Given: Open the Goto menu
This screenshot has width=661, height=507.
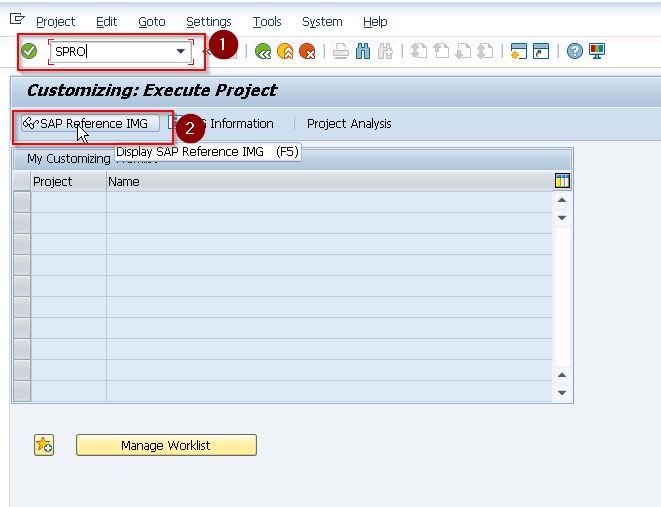Looking at the screenshot, I should [x=152, y=21].
